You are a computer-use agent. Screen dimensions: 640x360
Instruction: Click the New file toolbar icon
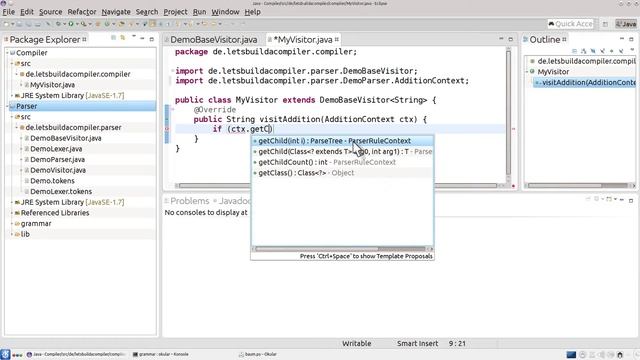point(6,24)
